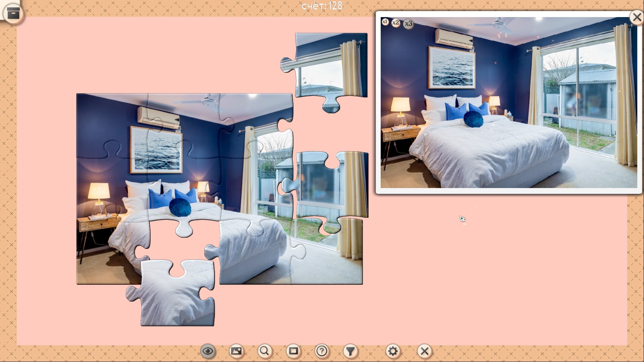Click the magnifying glass icon
This screenshot has width=644, height=362.
(264, 351)
